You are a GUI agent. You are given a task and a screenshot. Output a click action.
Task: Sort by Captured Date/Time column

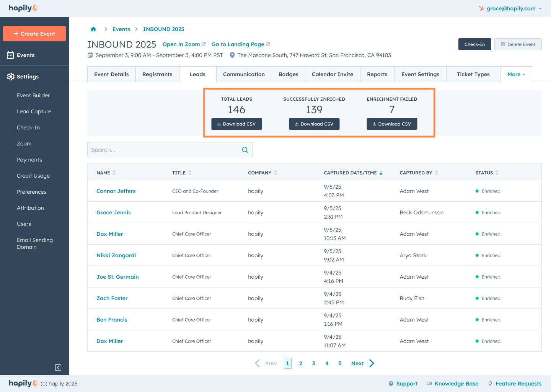(x=381, y=173)
